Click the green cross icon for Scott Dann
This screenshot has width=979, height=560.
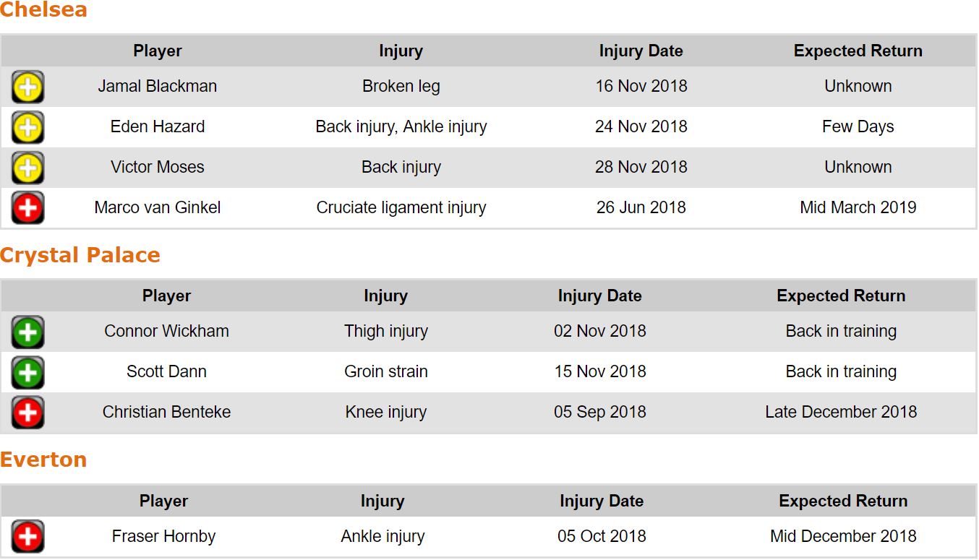coord(27,373)
